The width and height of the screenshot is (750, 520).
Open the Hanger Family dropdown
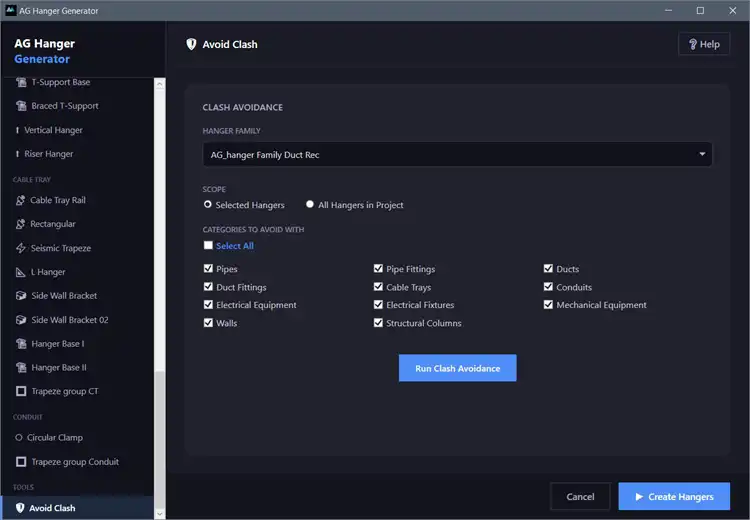pos(457,155)
